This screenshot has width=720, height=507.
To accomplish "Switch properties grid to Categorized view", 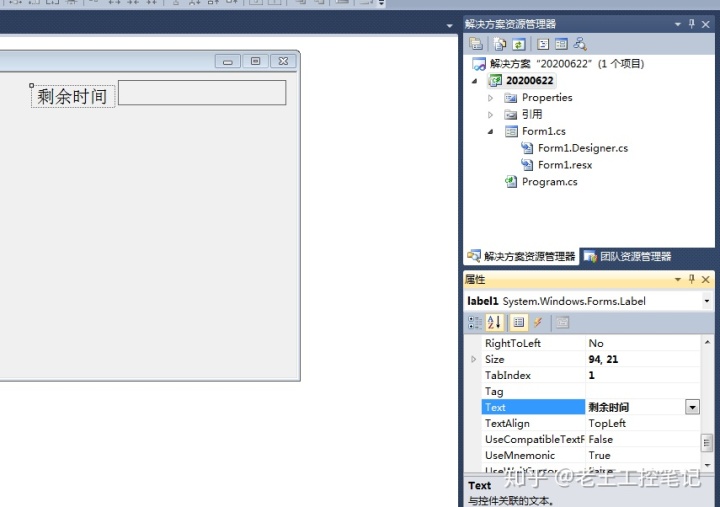I will point(474,322).
